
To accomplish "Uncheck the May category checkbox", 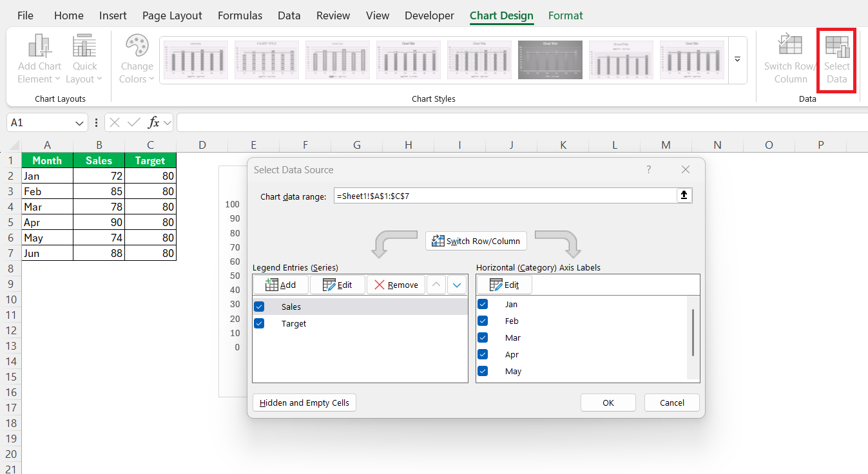I will (483, 371).
